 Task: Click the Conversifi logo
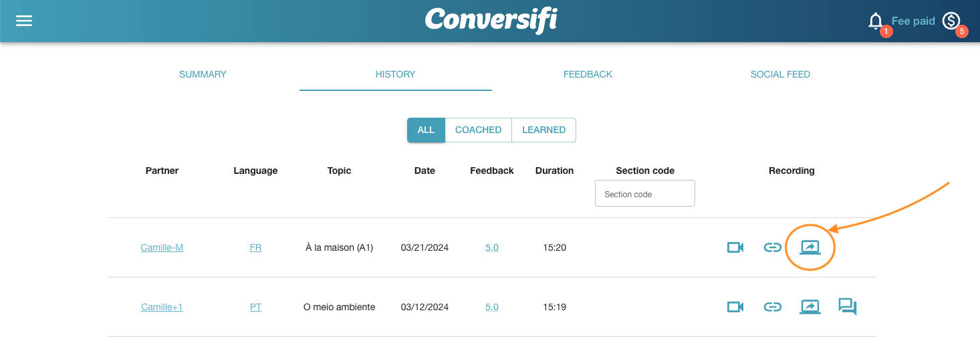[x=491, y=21]
